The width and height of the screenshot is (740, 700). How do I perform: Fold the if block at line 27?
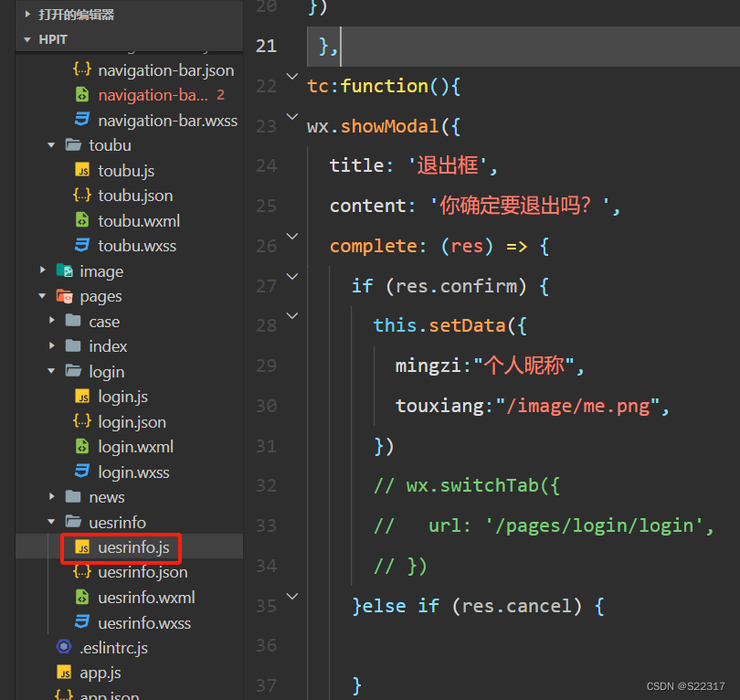pyautogui.click(x=292, y=276)
